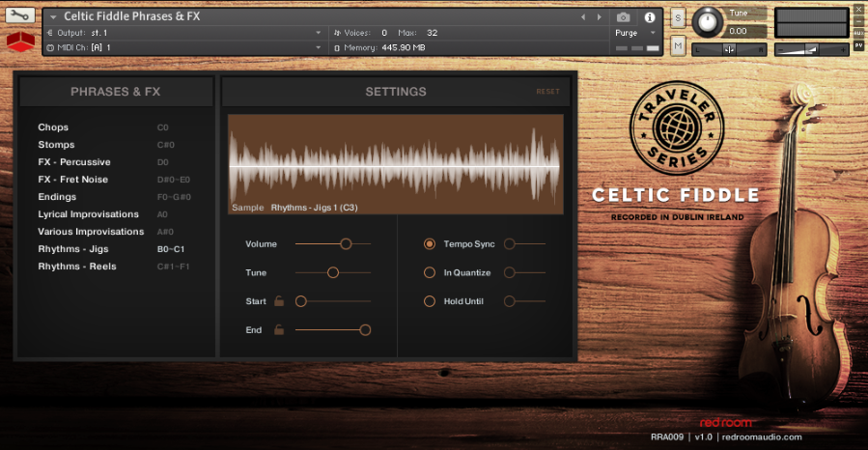868x450 pixels.
Task: Click the red Kontakt library cube icon
Action: point(20,42)
